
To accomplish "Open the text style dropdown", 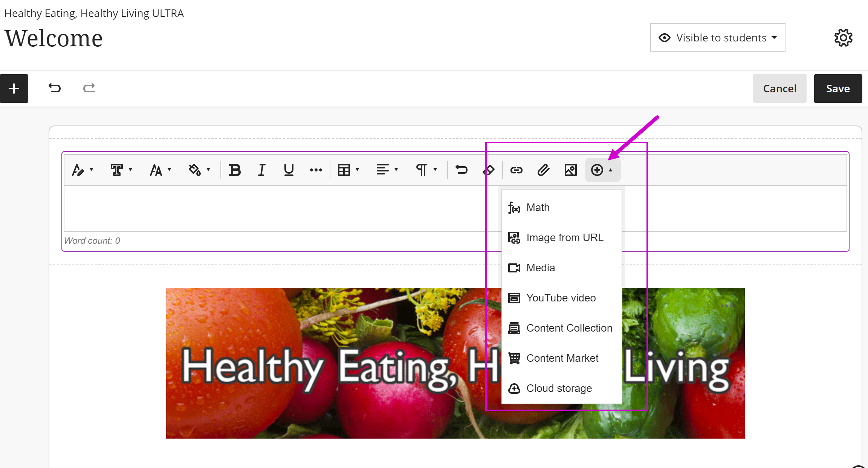I will tap(83, 170).
